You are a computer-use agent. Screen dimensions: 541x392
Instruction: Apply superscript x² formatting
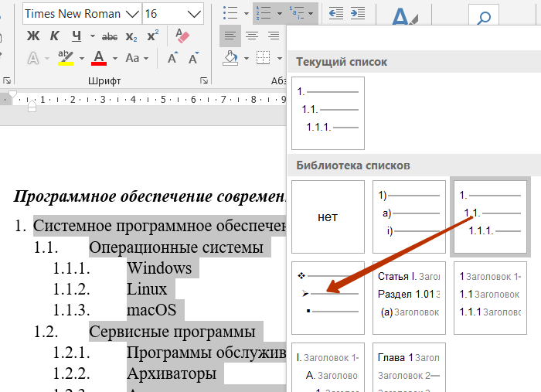click(x=153, y=36)
